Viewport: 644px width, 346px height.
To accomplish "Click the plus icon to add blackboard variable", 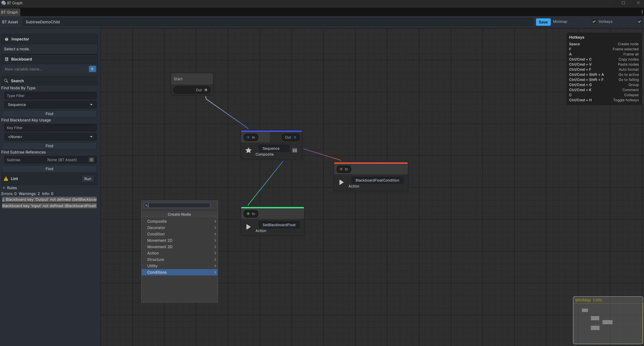I will click(92, 69).
